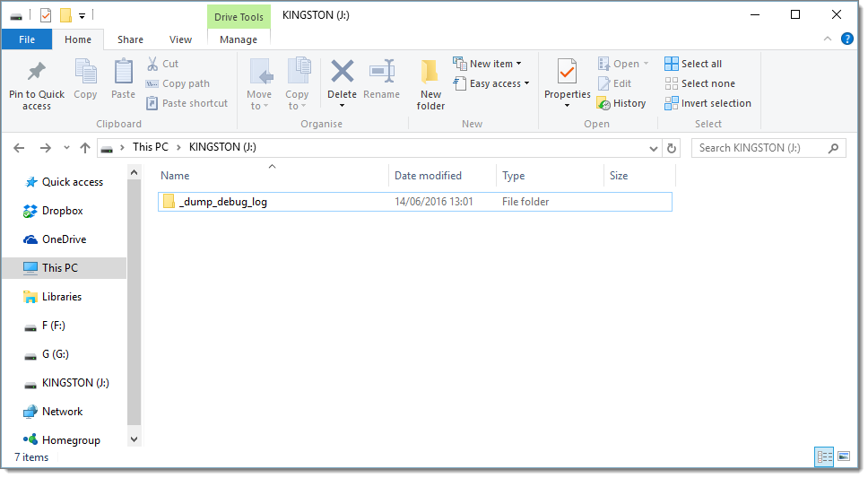The image size is (868, 478).
Task: Click the Help question mark icon
Action: pos(845,39)
